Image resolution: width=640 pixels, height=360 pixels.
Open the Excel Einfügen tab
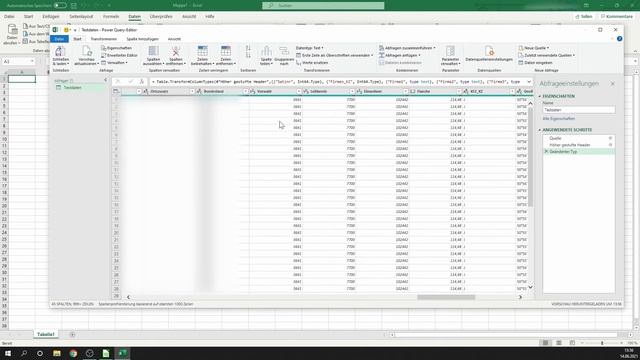click(x=51, y=16)
